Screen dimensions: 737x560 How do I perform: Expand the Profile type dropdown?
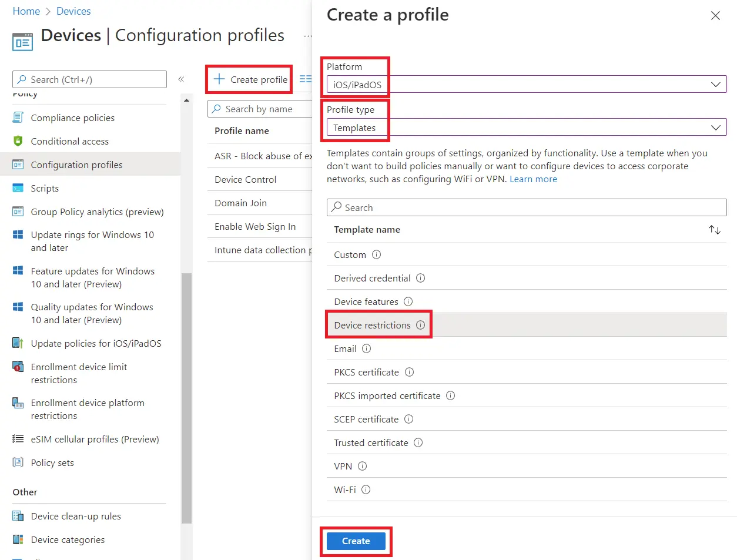tap(526, 128)
